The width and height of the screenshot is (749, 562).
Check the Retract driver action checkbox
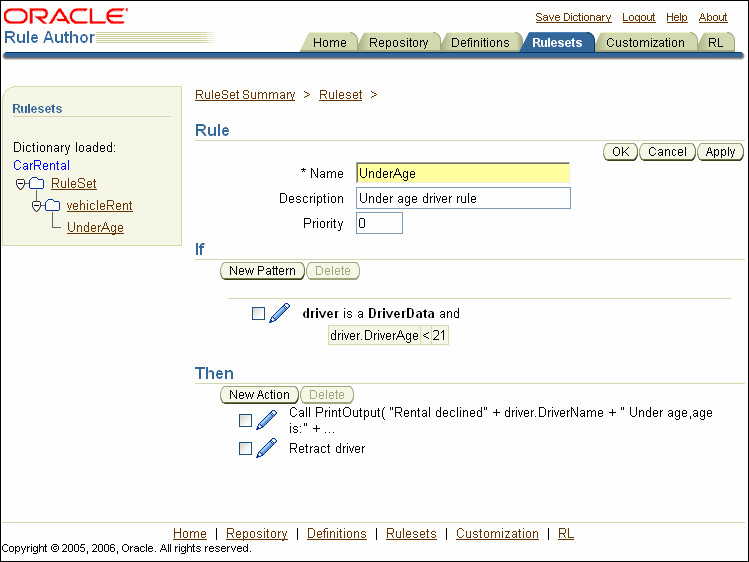[246, 449]
